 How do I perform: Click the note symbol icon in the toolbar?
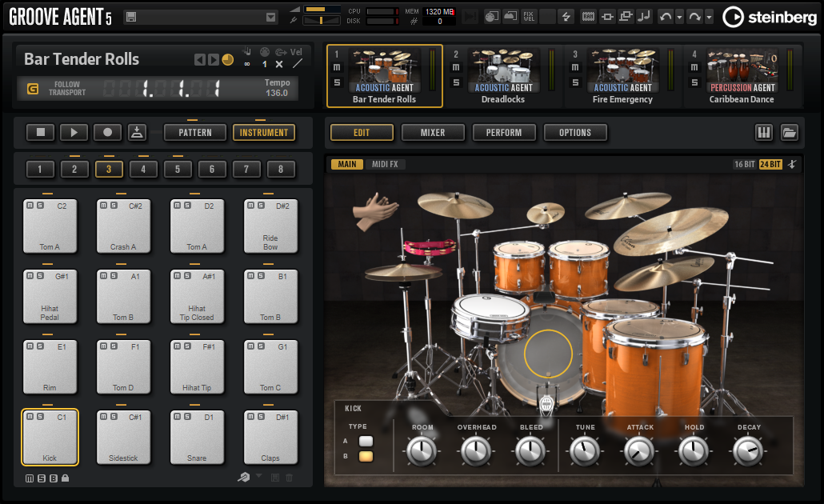click(644, 17)
